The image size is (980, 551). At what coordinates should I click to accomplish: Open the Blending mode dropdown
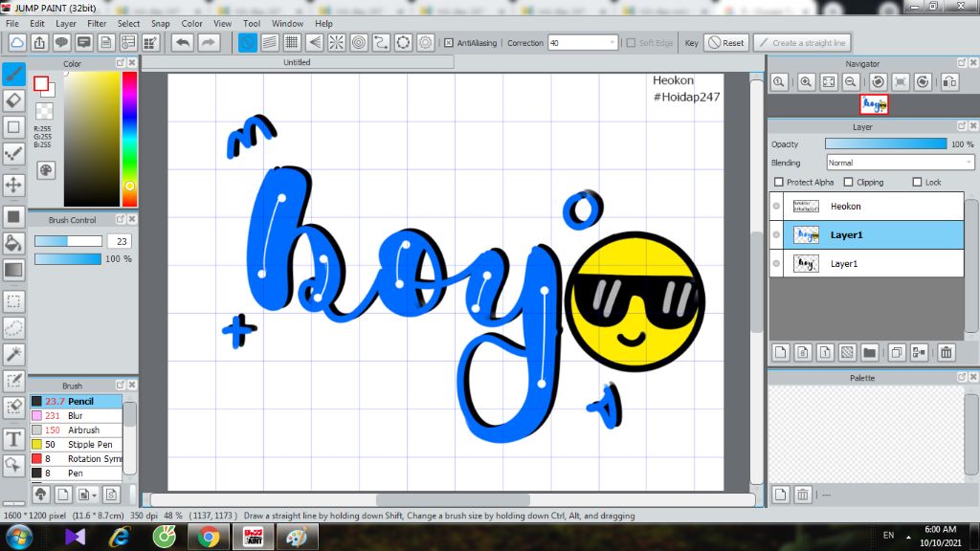tap(900, 163)
